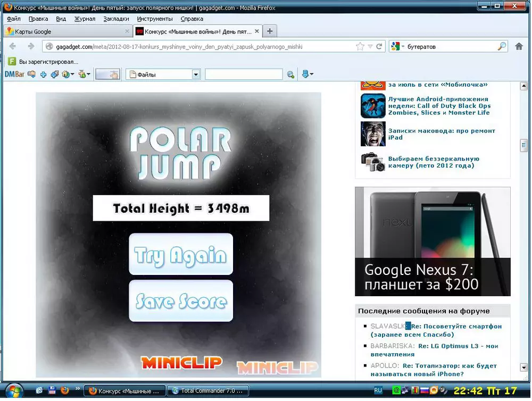The height and width of the screenshot is (401, 532).
Task: Bookmark this page with the star icon
Action: point(360,46)
